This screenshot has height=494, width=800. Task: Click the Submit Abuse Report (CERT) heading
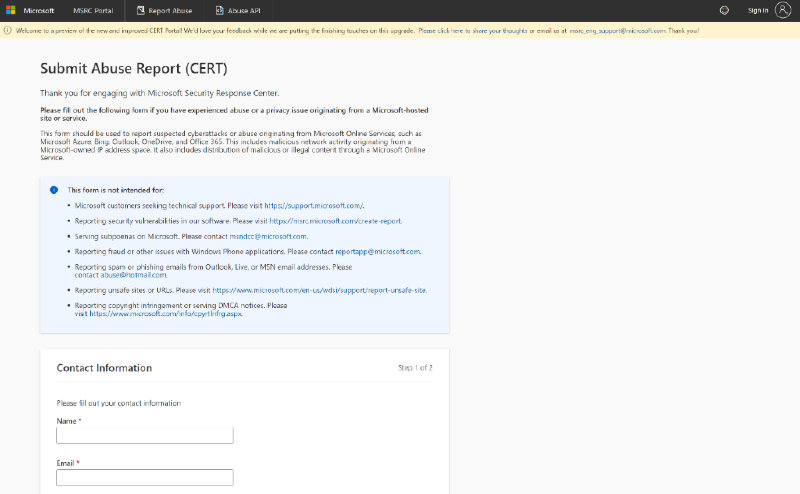coord(134,68)
